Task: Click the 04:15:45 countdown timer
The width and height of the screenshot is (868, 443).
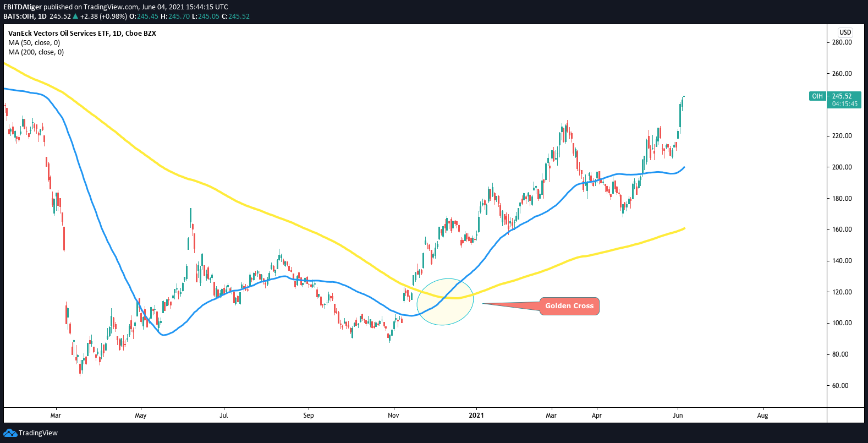Action: (844, 104)
